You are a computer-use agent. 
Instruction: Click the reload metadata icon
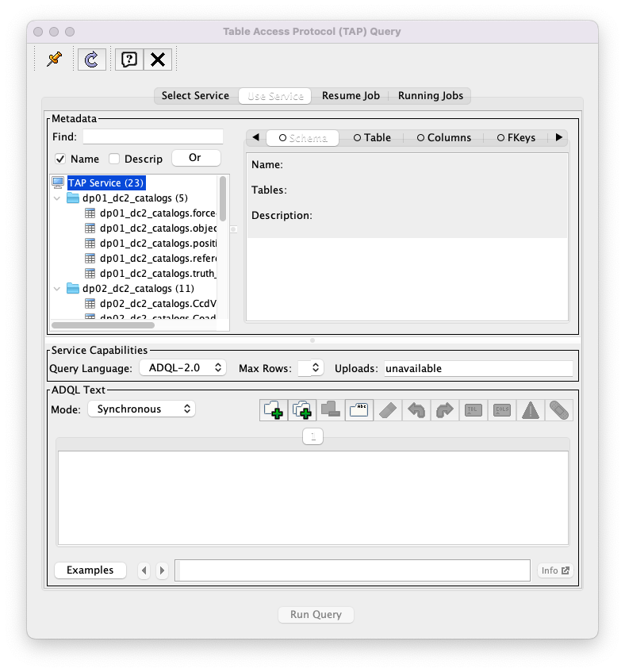[x=92, y=60]
